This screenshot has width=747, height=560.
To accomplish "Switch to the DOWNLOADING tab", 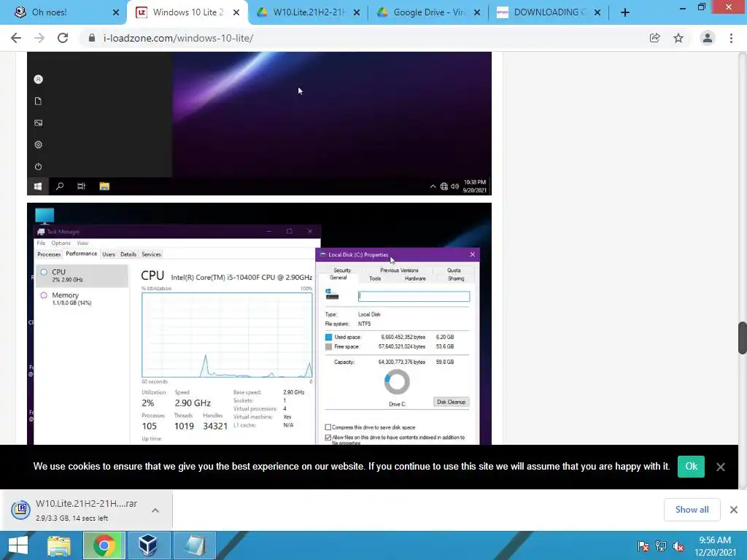I will 548,12.
